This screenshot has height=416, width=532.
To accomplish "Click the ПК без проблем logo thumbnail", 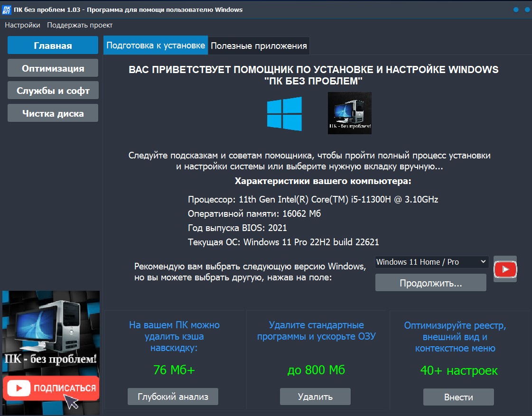I will tap(349, 113).
